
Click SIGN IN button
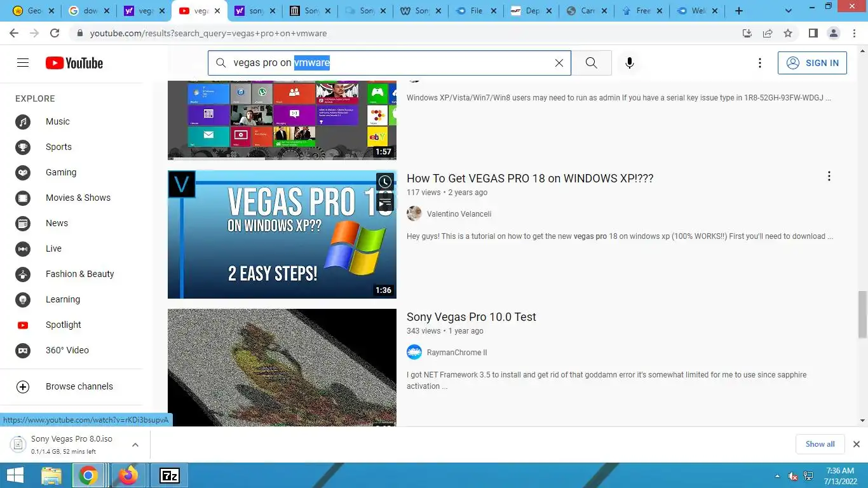812,63
